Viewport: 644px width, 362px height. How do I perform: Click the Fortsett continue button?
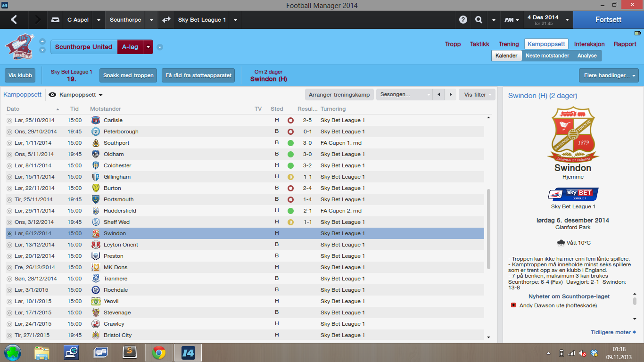pos(609,20)
